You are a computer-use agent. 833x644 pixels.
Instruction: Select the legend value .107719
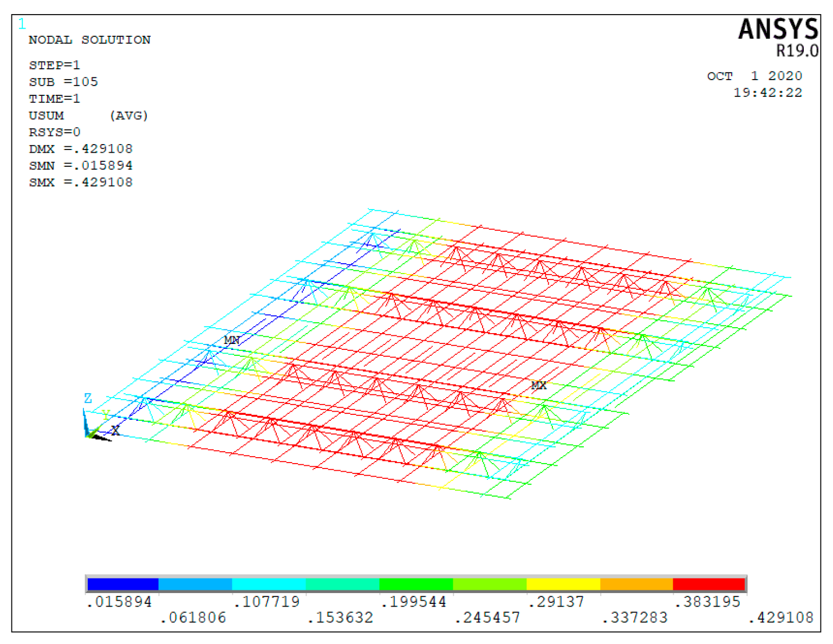[x=266, y=602]
